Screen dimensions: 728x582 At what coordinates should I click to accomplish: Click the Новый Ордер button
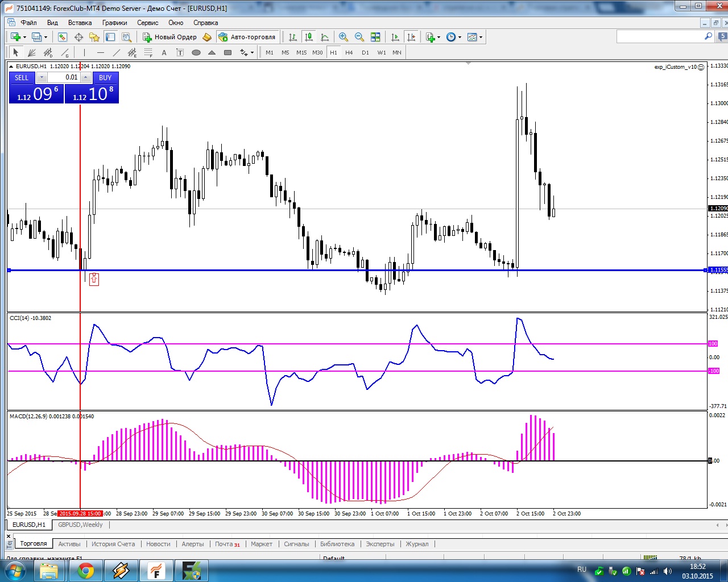tap(169, 37)
